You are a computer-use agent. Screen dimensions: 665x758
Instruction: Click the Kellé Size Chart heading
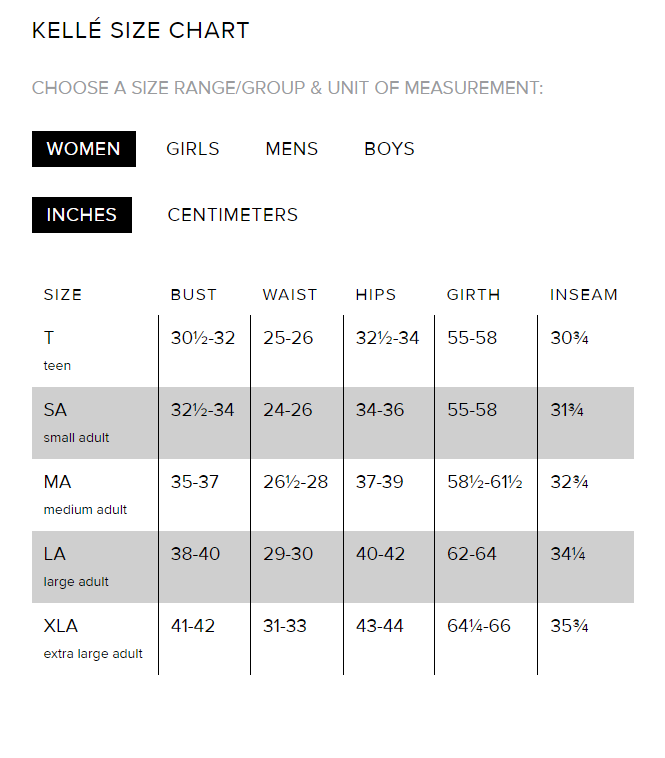141,31
